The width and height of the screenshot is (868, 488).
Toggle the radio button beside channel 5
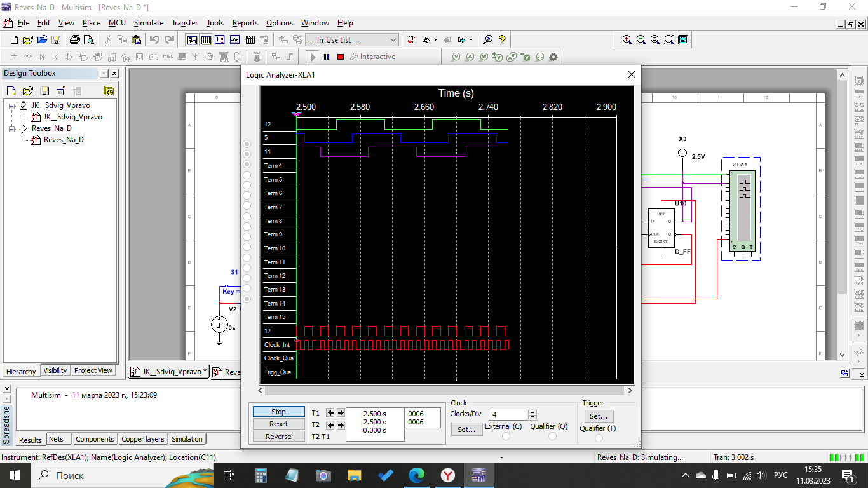(x=247, y=144)
